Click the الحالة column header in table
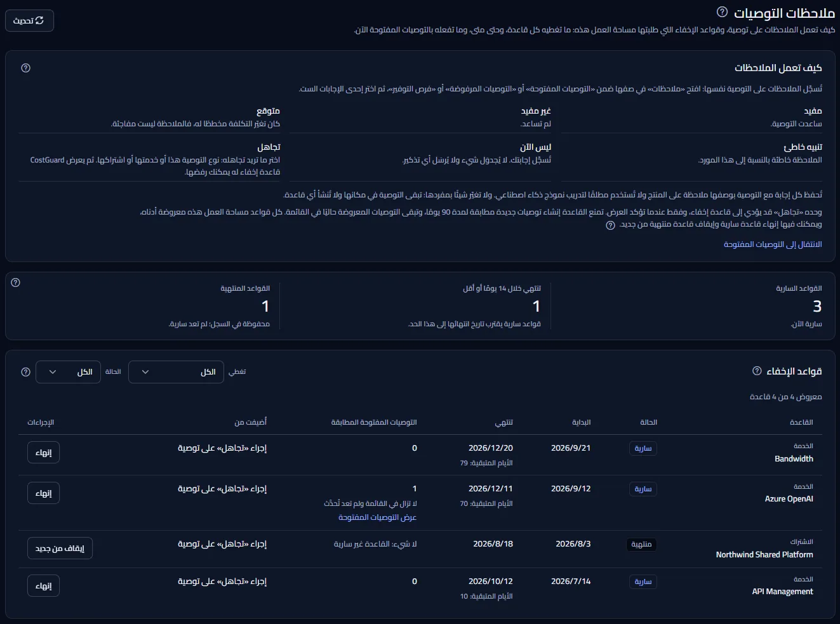This screenshot has width=840, height=624. pyautogui.click(x=648, y=422)
